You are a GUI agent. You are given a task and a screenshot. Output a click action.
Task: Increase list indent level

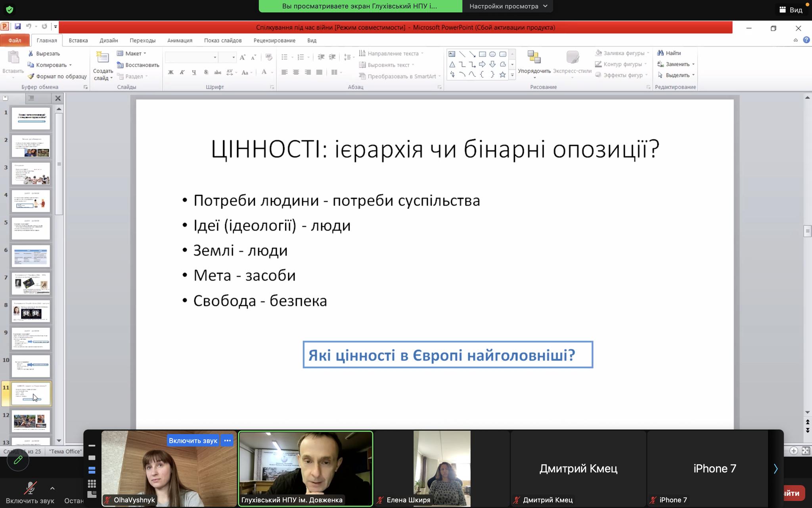coord(332,58)
